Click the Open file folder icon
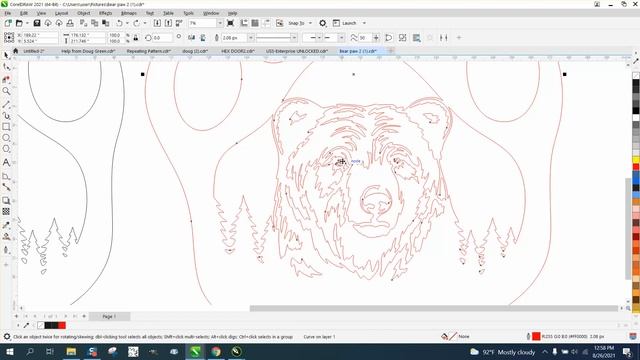This screenshot has width=640, height=360. point(19,23)
